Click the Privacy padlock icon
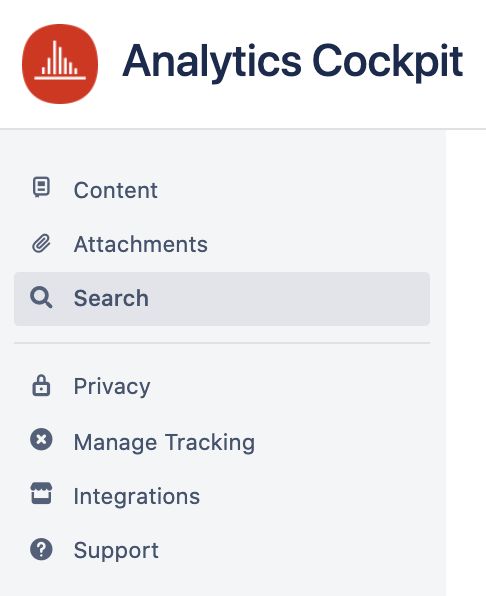The height and width of the screenshot is (596, 486). (x=41, y=386)
